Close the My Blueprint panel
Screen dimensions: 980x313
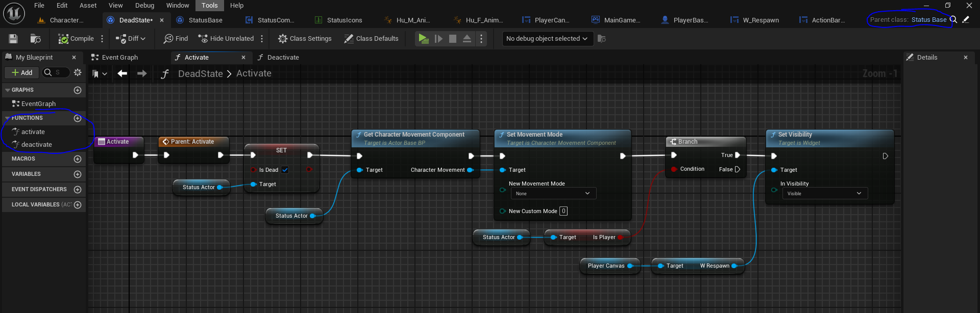click(x=74, y=58)
